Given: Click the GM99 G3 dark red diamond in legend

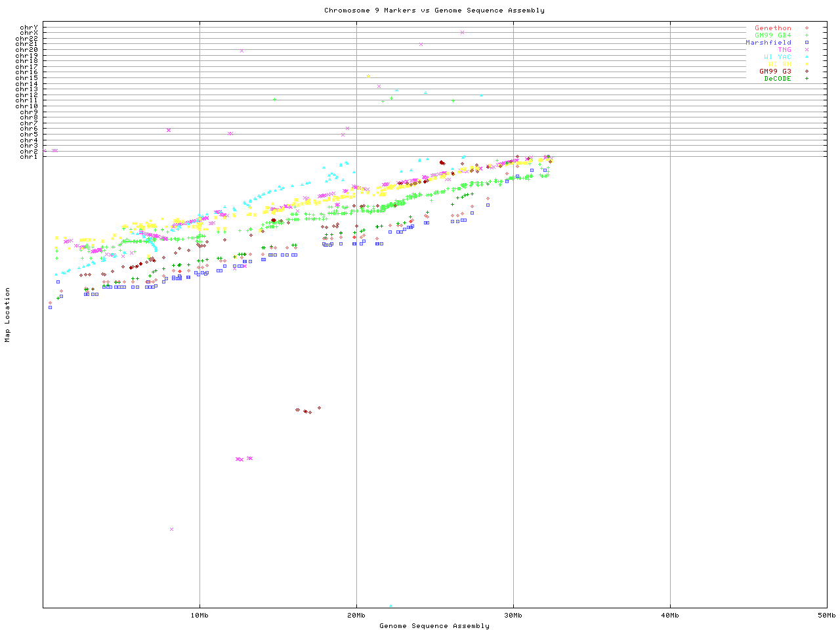Looking at the screenshot, I should [x=807, y=72].
